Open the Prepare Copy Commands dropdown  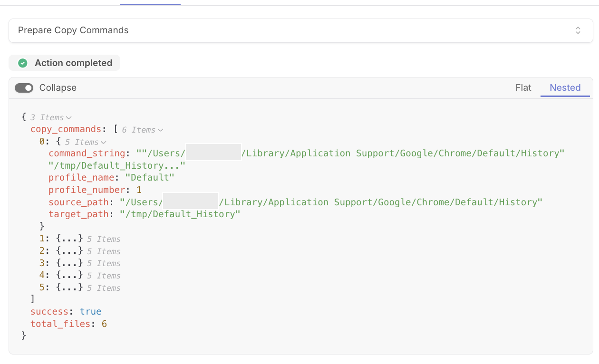tap(300, 30)
